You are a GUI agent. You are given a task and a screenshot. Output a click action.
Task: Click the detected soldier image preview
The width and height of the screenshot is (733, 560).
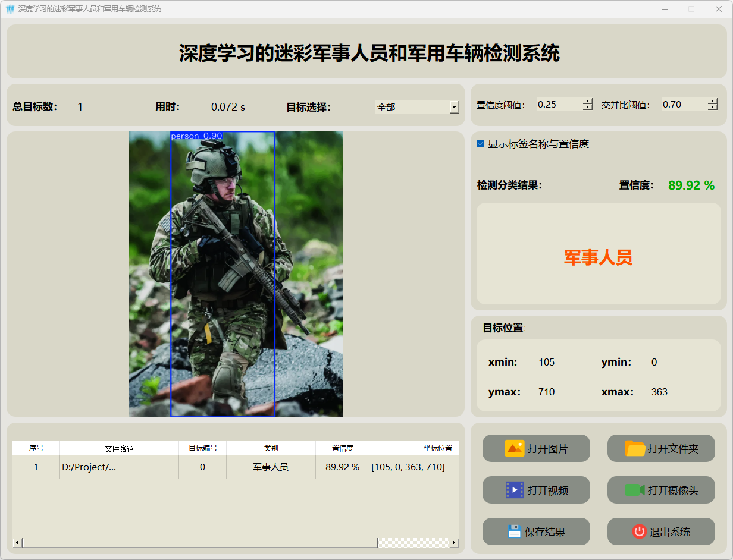pyautogui.click(x=236, y=273)
